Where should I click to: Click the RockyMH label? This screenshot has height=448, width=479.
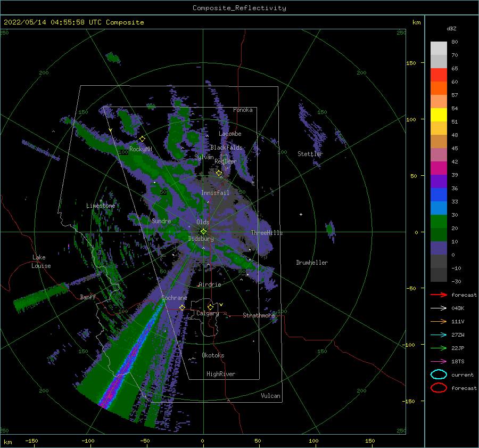tap(141, 149)
